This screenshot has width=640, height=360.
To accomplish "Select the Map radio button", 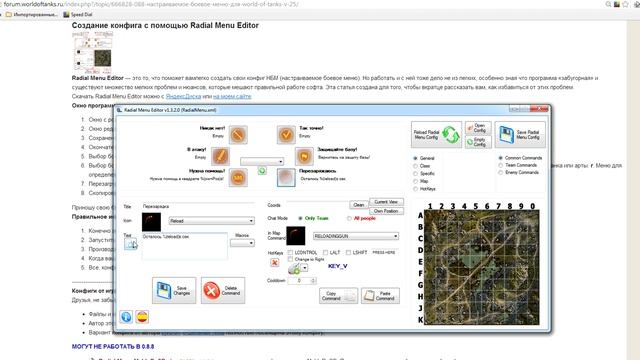I will (416, 181).
